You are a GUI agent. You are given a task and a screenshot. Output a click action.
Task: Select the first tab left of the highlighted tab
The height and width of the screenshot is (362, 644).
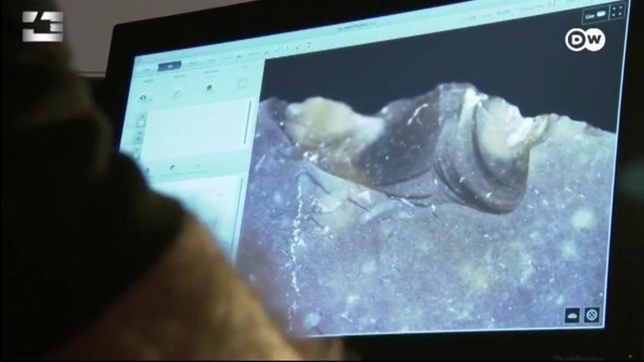[146, 70]
